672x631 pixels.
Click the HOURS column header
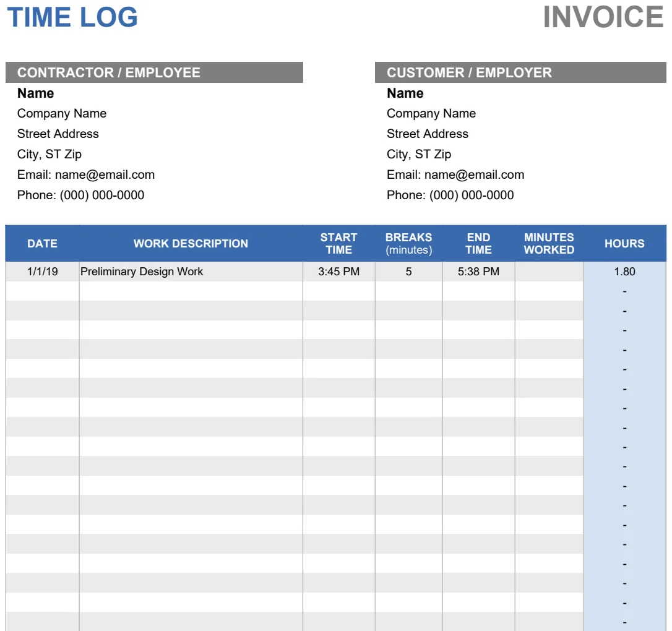[624, 243]
